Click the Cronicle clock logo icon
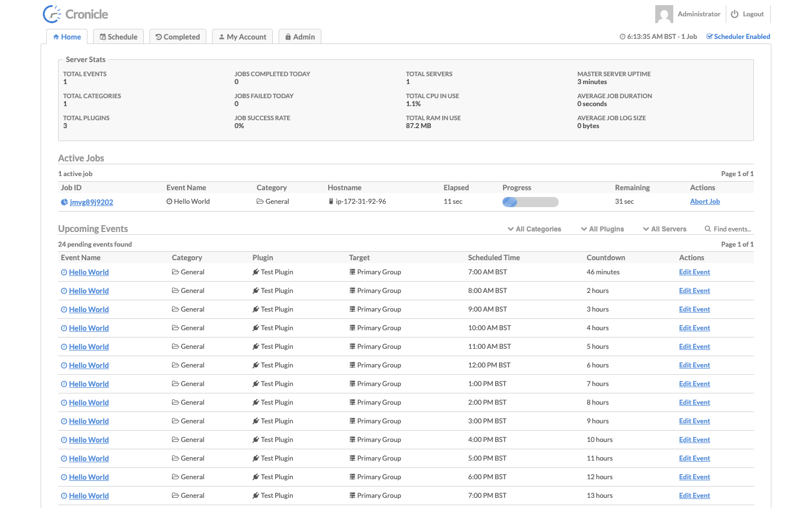This screenshot has width=812, height=508. [52, 14]
